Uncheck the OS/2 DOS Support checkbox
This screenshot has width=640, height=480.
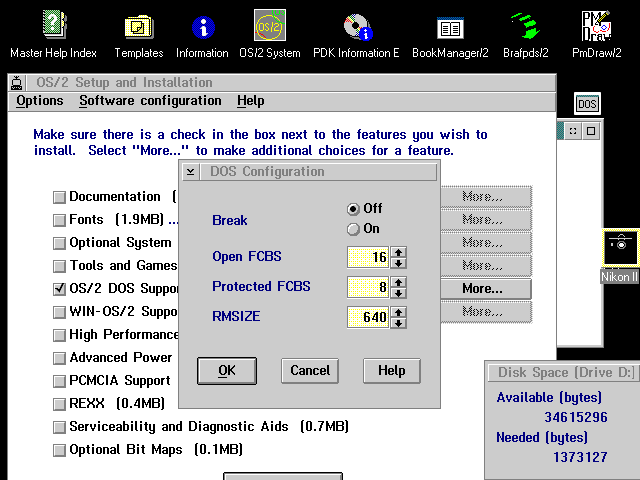59,290
